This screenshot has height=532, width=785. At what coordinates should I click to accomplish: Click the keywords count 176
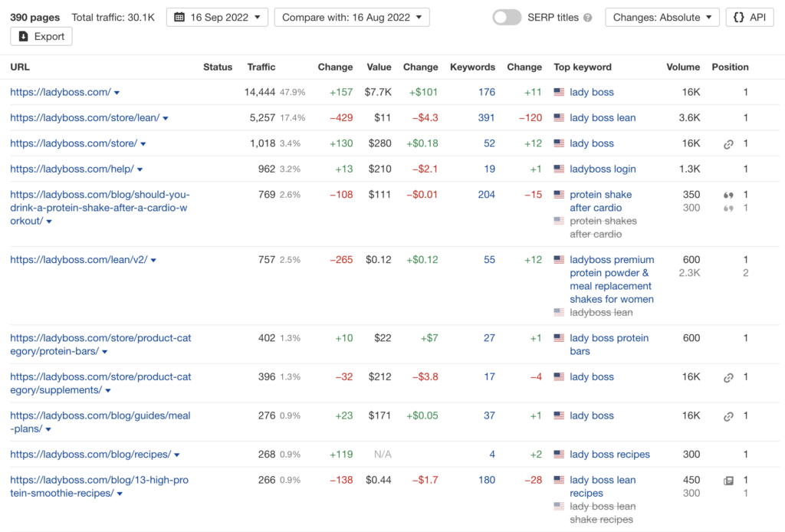[x=487, y=92]
